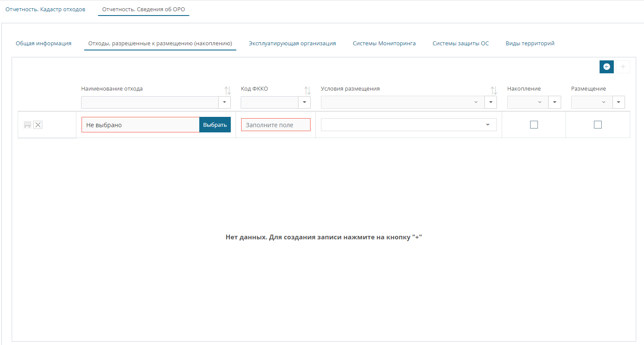Open Накопление filter options dropdown

[x=554, y=102]
